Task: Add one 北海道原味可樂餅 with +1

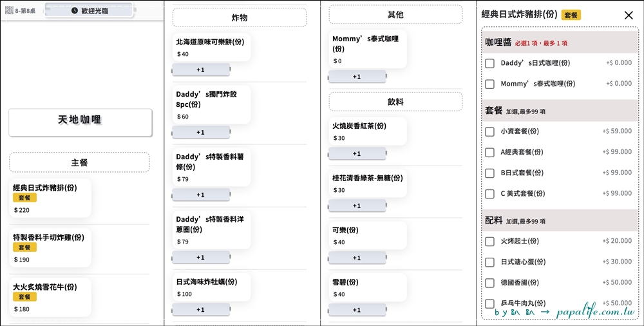Action: click(201, 70)
